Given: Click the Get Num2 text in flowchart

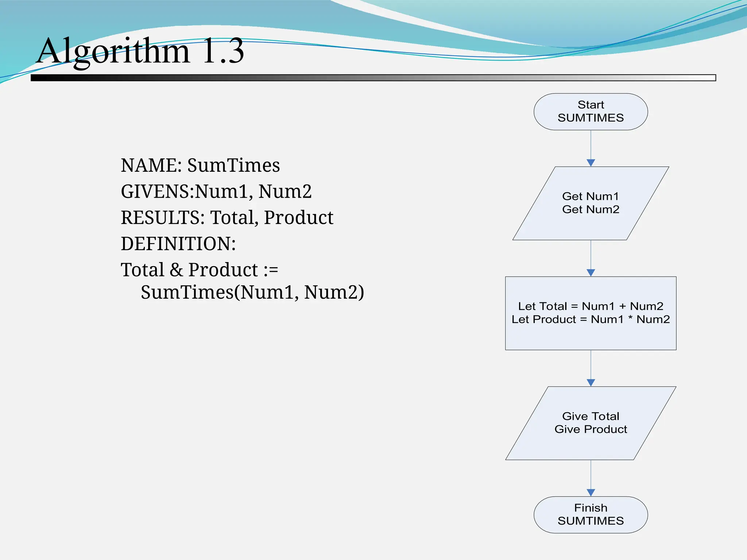Looking at the screenshot, I should coord(591,209).
